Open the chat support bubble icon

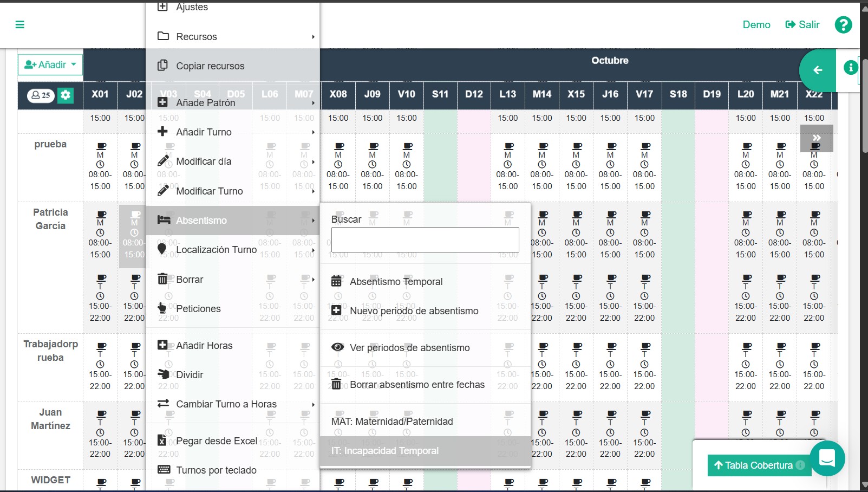(x=827, y=458)
